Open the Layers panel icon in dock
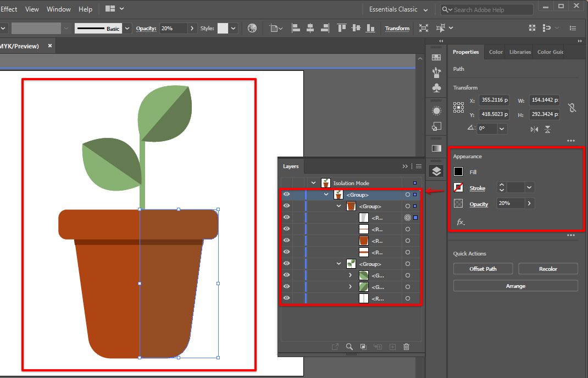Image resolution: width=588 pixels, height=378 pixels. coord(436,171)
